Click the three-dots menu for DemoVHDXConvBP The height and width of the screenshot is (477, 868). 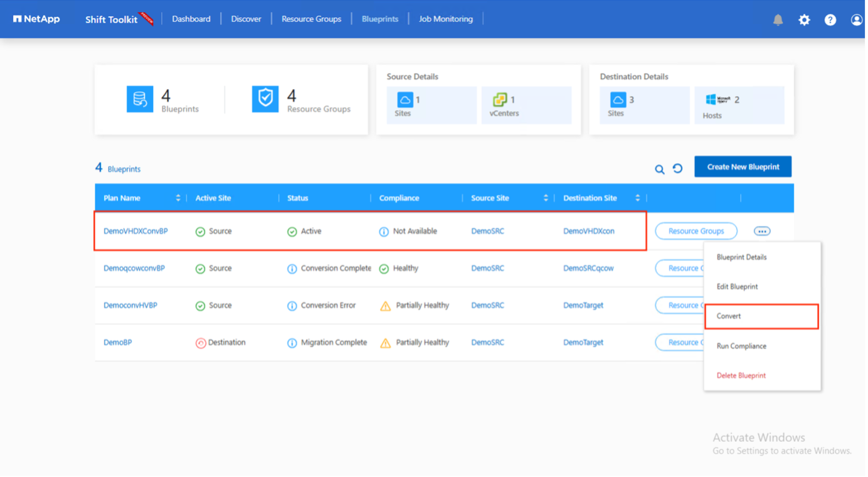pyautogui.click(x=762, y=231)
